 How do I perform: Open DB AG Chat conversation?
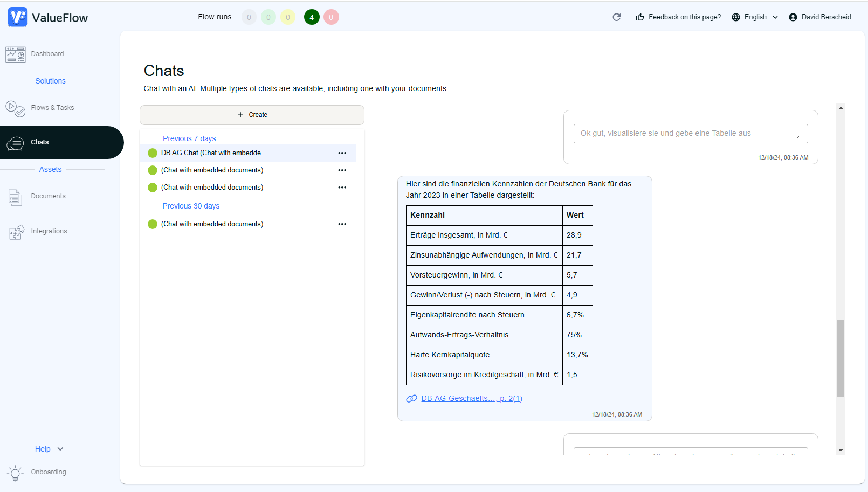(214, 153)
